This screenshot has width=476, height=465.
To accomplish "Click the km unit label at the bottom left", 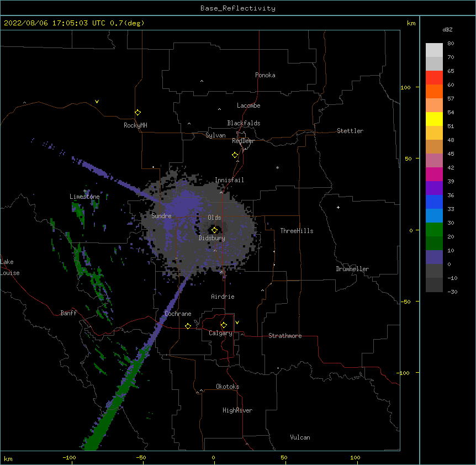I will pos(8,459).
